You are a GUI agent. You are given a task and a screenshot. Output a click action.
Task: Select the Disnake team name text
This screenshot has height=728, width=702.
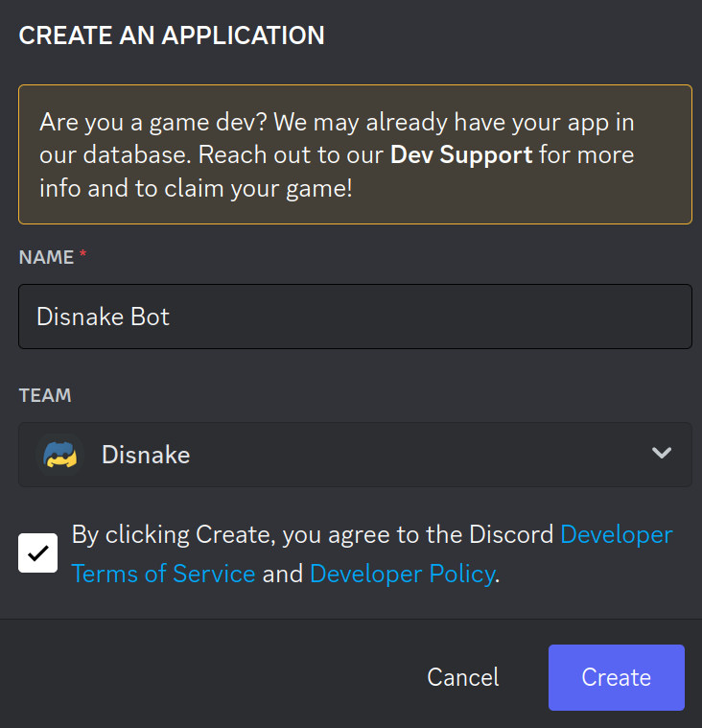(146, 455)
